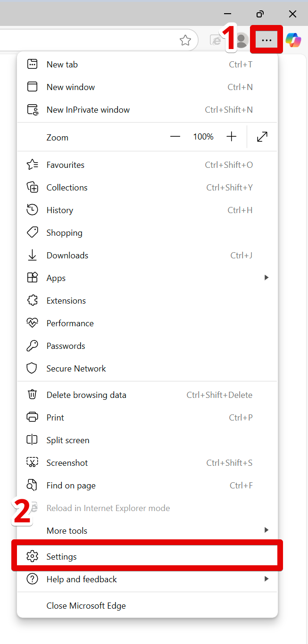The image size is (308, 644).
Task: Click the Ctrl+Shift+O shortcut text
Action: 229,165
